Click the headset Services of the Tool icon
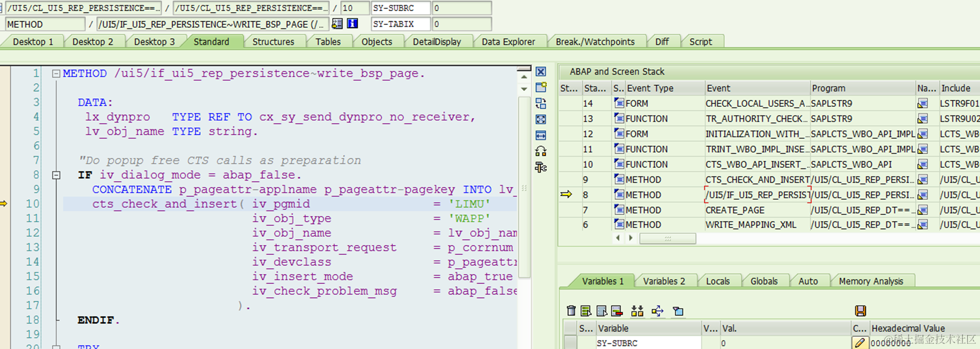The image size is (980, 349). tap(541, 151)
